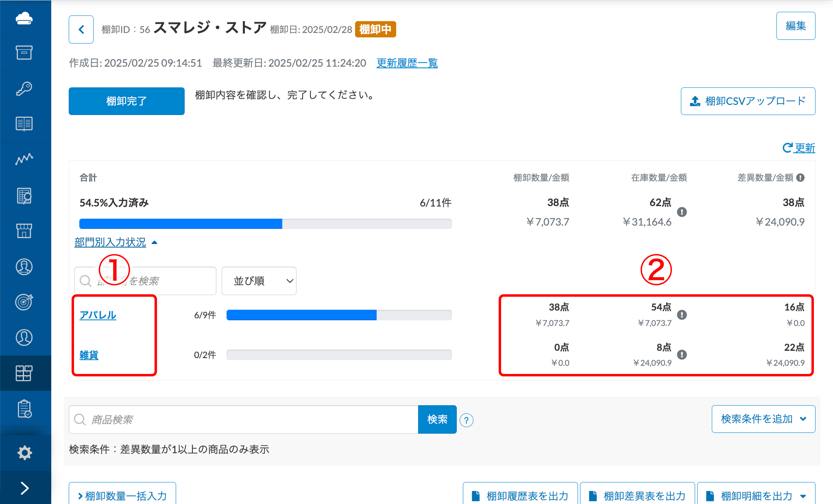Open the 並び順 sort dropdown
833x504 pixels.
[259, 281]
